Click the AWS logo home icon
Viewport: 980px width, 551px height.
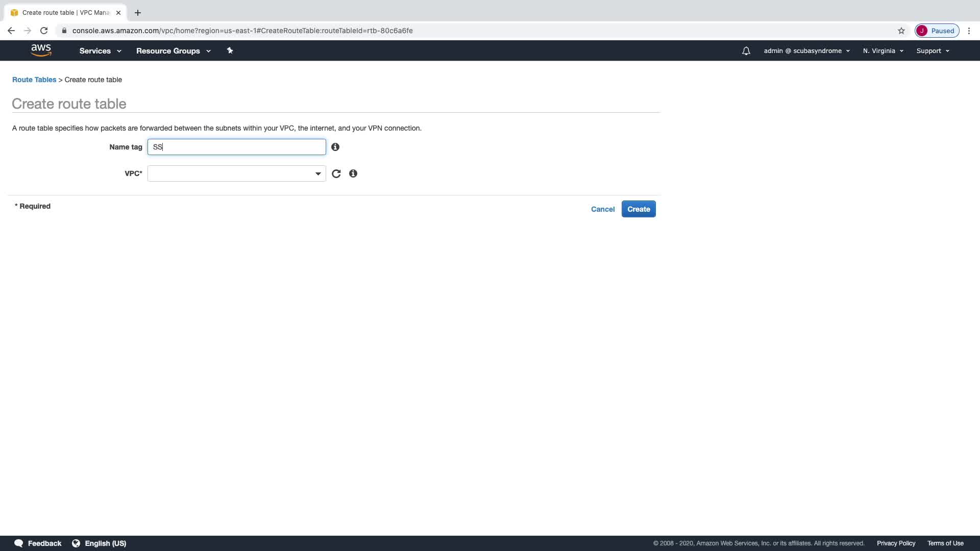click(41, 50)
